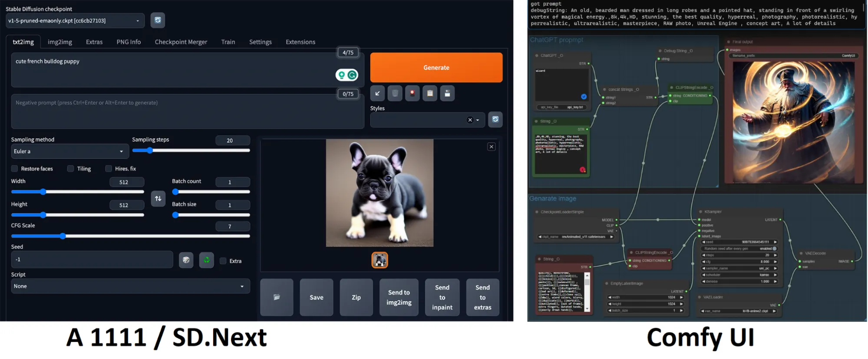
Task: Open the output folder icon button
Action: click(x=277, y=297)
